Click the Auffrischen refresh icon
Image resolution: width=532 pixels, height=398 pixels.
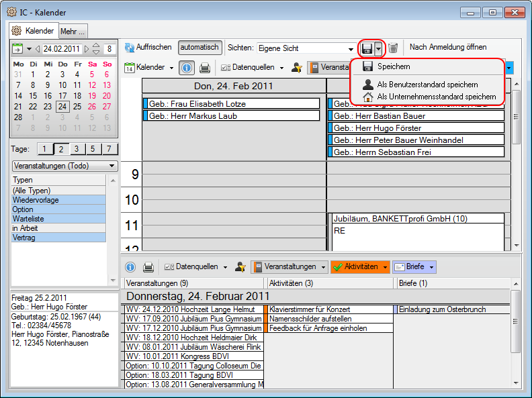128,48
